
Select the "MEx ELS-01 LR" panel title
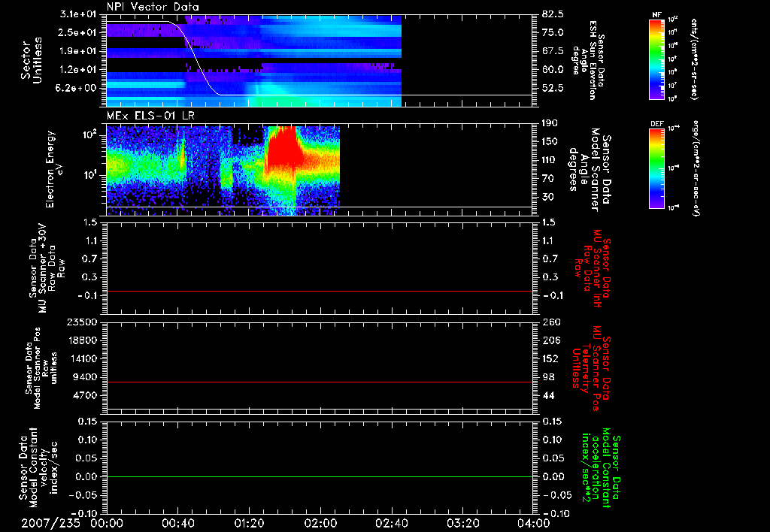pyautogui.click(x=150, y=116)
